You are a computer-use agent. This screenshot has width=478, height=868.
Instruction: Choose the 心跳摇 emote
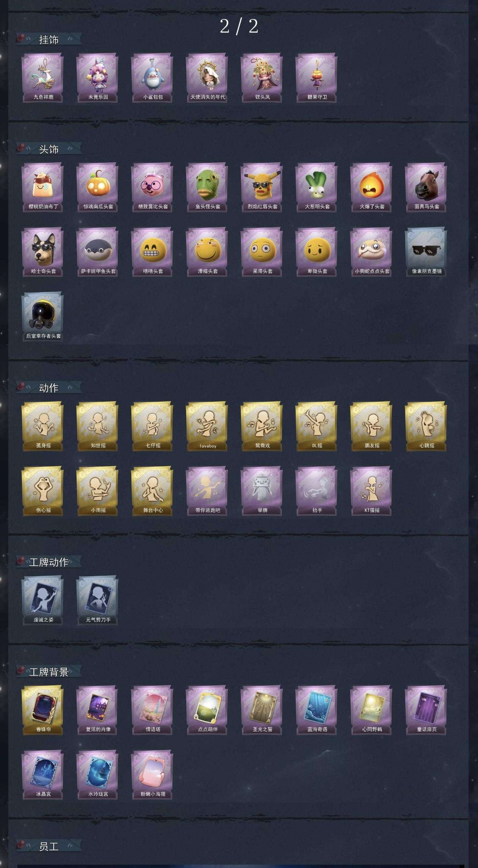[x=426, y=426]
